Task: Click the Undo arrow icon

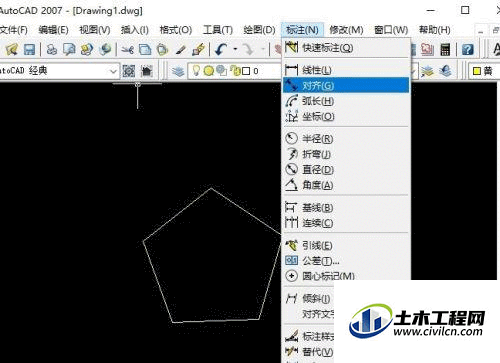Action: pyautogui.click(x=221, y=49)
